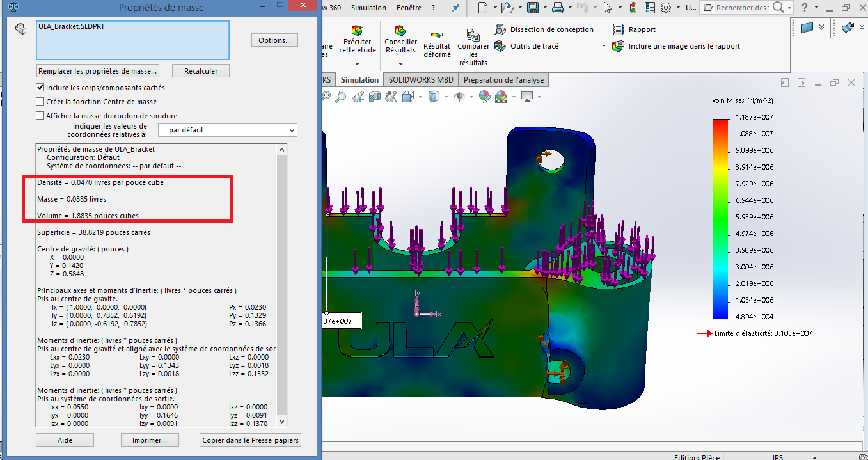
Task: Click the Undo arrow icon
Action: (582, 8)
